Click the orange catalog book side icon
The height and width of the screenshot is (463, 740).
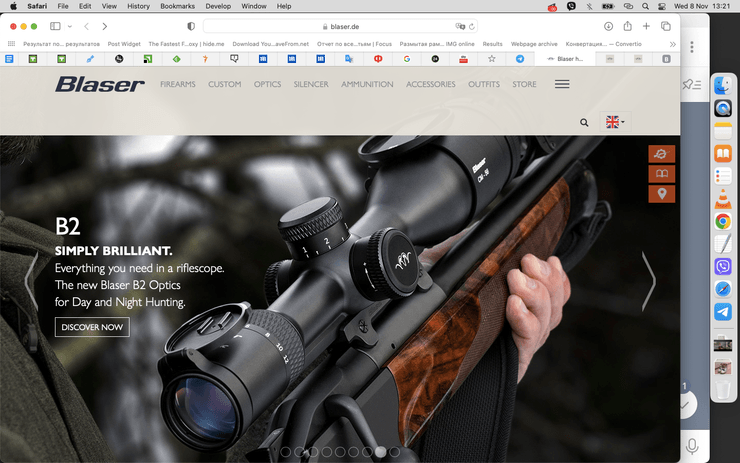pos(662,174)
